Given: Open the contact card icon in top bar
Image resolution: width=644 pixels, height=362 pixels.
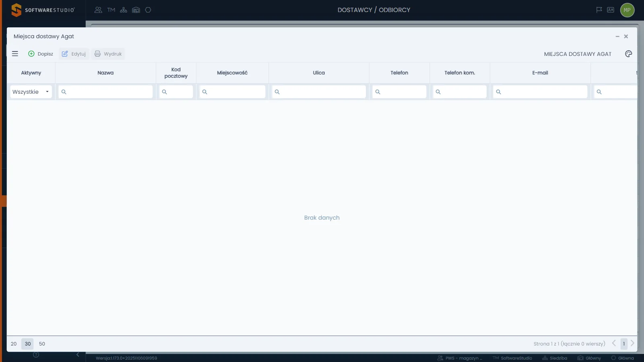Looking at the screenshot, I should (x=611, y=10).
